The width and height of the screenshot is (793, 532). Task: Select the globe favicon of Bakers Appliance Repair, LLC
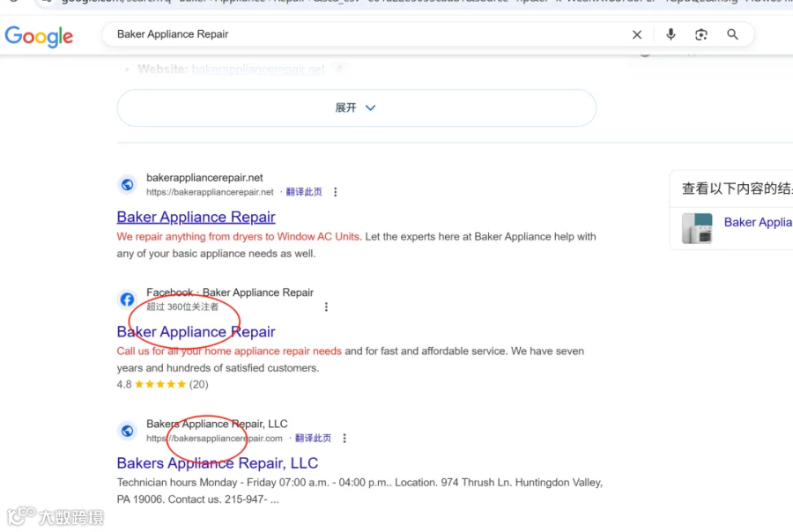click(128, 431)
